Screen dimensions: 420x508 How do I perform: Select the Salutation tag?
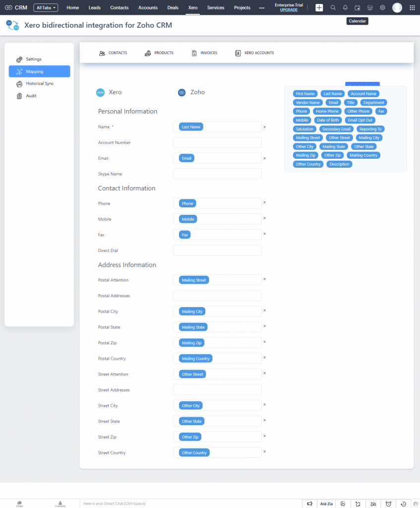point(304,129)
